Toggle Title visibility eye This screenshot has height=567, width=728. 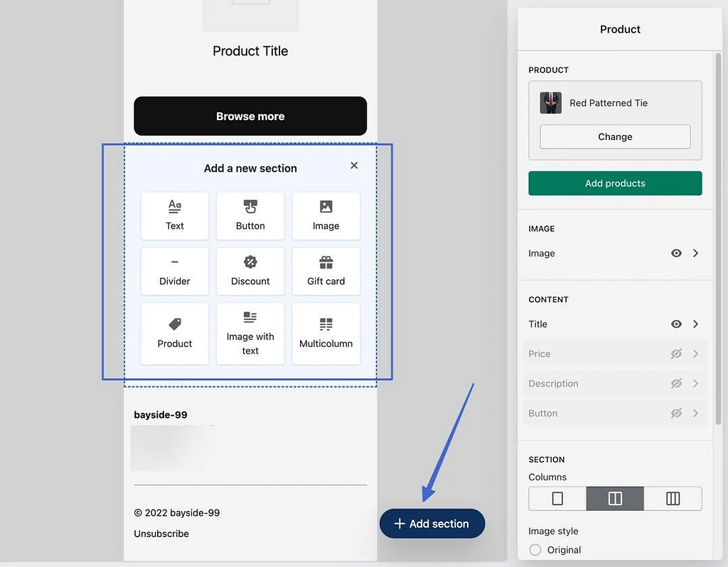(x=677, y=324)
